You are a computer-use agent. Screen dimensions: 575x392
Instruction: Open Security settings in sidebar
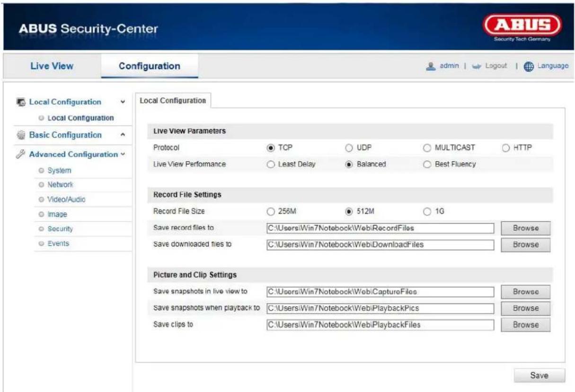click(60, 229)
